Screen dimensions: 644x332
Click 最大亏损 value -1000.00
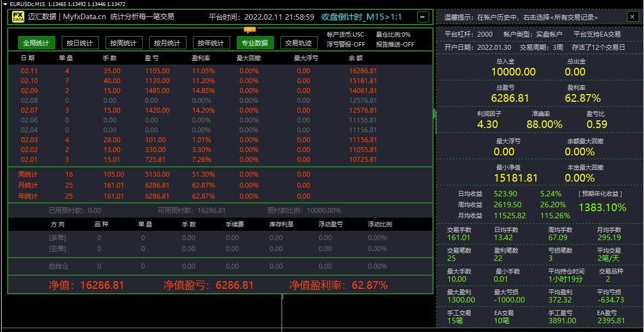coord(510,300)
